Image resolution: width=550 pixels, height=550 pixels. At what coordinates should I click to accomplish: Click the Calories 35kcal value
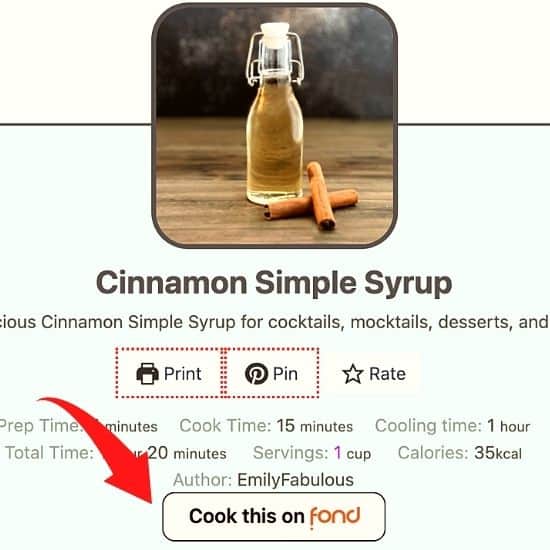[x=498, y=453]
